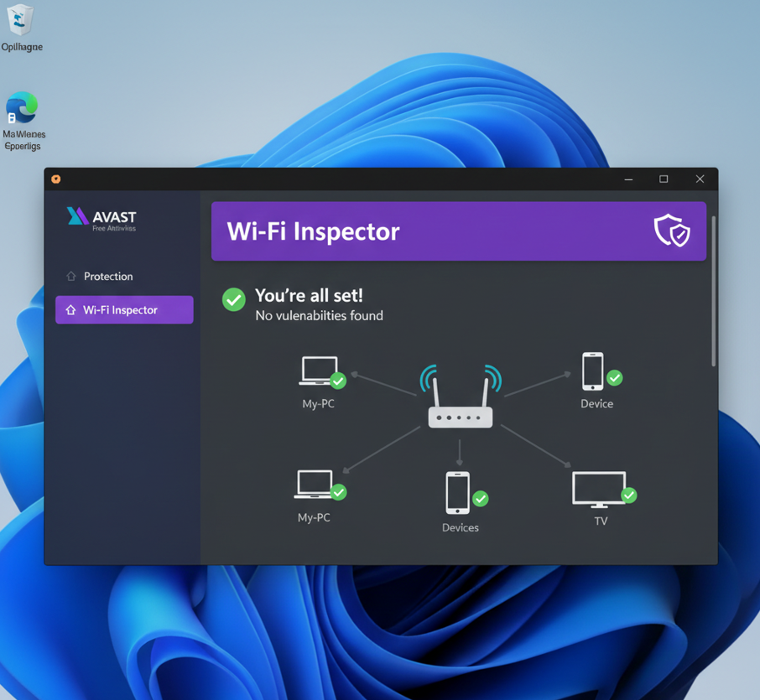The image size is (760, 700).
Task: Close the Avast window
Action: coord(700,179)
